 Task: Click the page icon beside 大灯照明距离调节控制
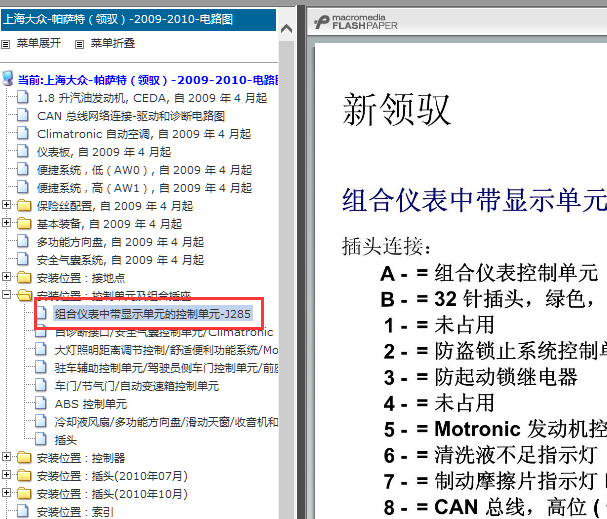coord(41,349)
